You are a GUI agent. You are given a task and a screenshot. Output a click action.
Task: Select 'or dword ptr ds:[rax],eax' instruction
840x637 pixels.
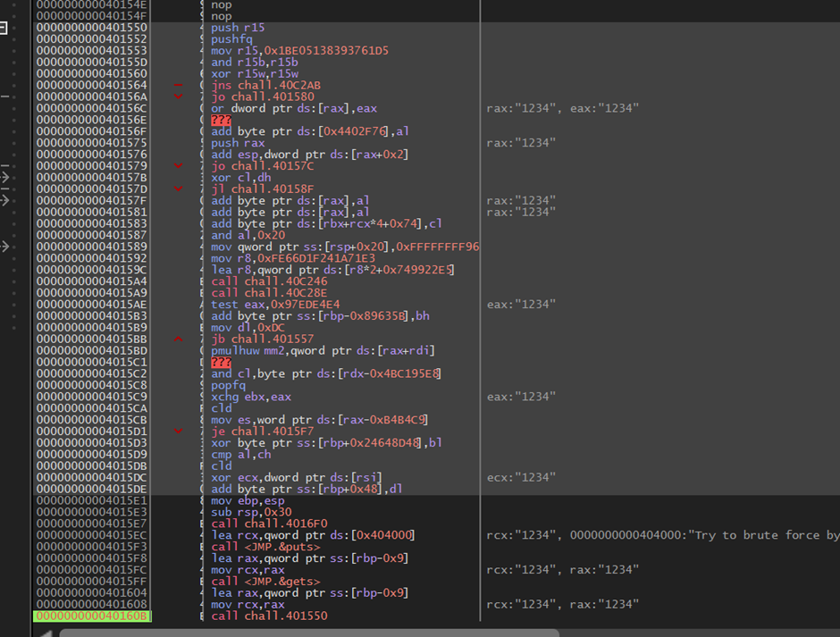(294, 109)
